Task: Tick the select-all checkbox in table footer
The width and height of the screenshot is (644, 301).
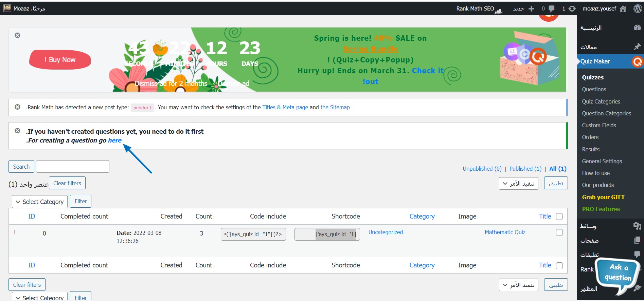Action: 559,266
